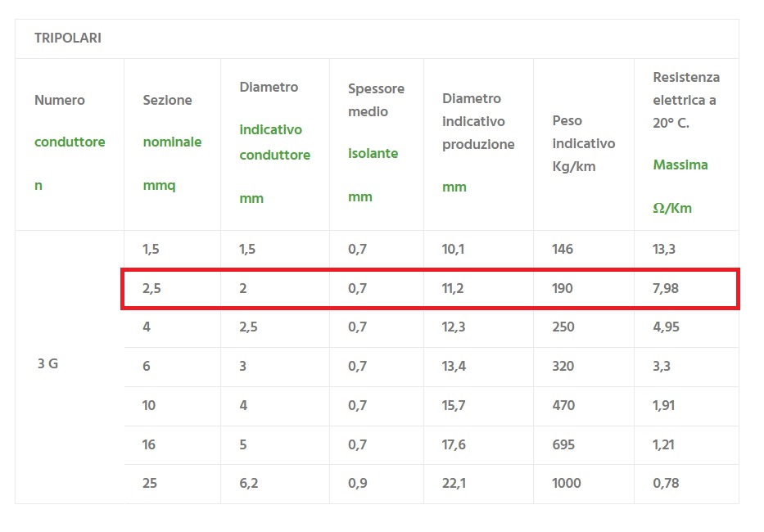Click the 22,1 production diameter cell
This screenshot has height=532, width=764.
pyautogui.click(x=454, y=484)
